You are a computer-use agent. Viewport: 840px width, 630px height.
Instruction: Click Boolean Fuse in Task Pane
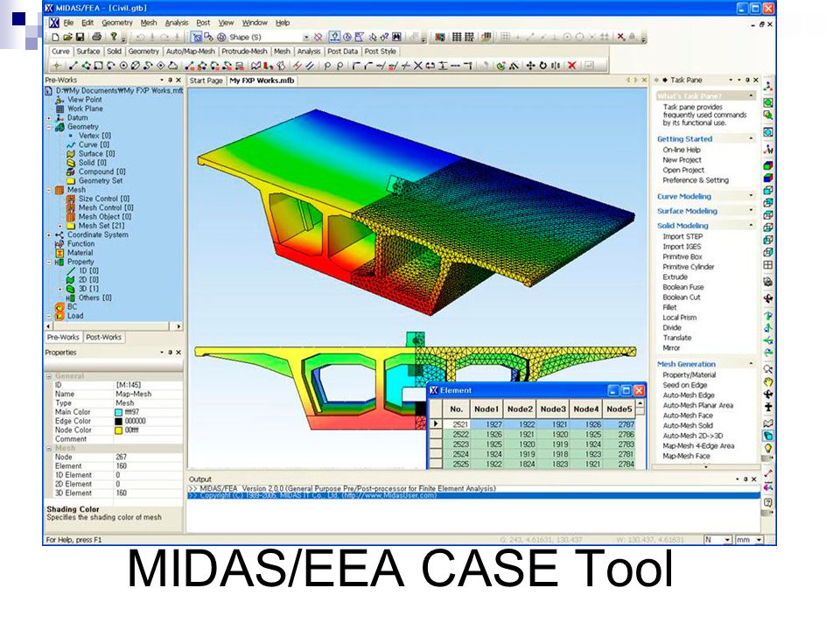click(683, 287)
